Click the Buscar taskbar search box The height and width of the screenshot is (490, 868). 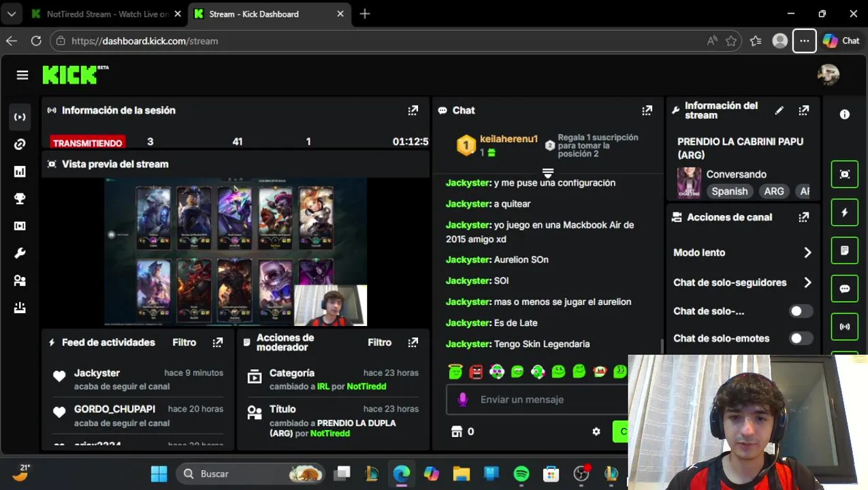pos(250,474)
